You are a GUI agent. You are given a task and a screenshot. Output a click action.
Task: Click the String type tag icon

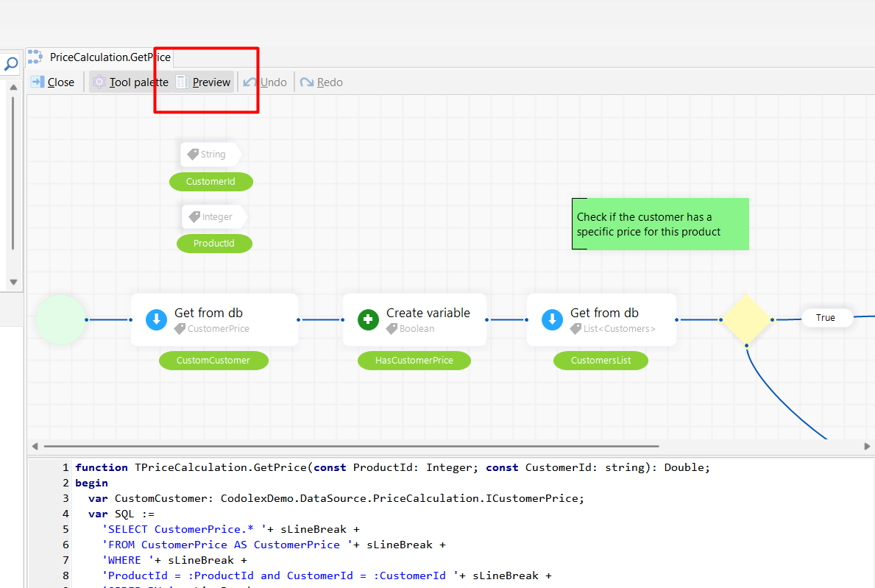[193, 155]
